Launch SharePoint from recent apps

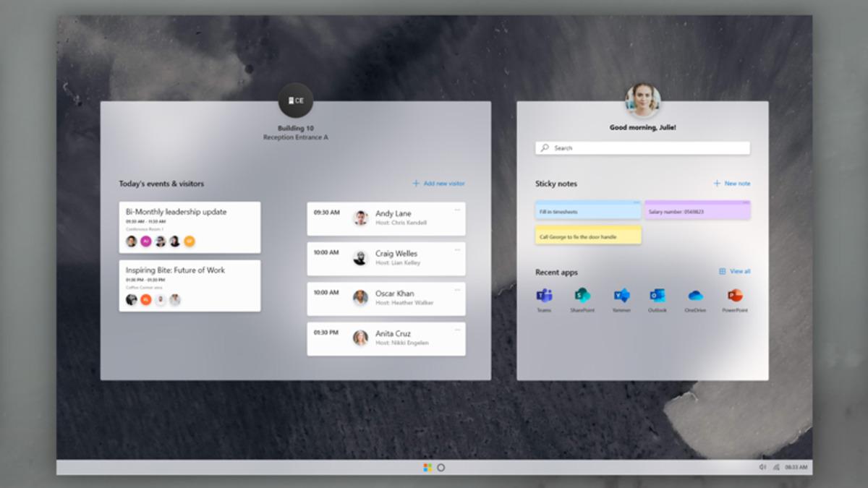pyautogui.click(x=582, y=296)
